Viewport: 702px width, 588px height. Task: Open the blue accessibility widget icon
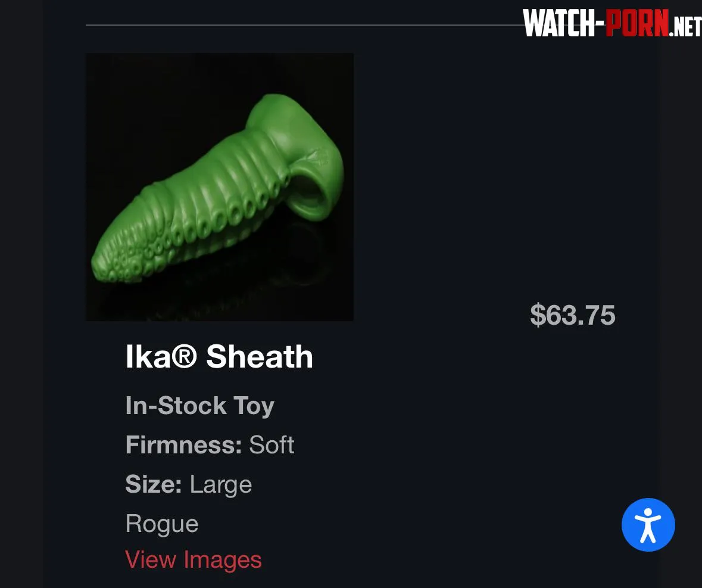[648, 524]
